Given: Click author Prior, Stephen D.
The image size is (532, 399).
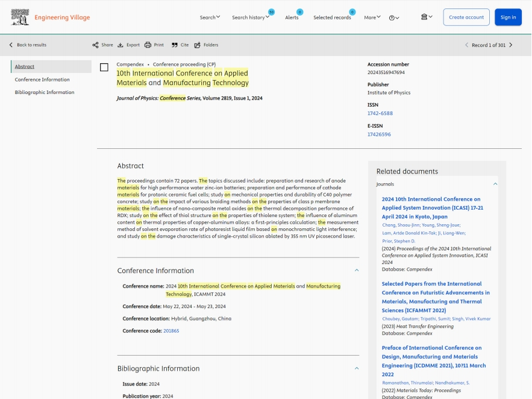Looking at the screenshot, I should pos(399,241).
